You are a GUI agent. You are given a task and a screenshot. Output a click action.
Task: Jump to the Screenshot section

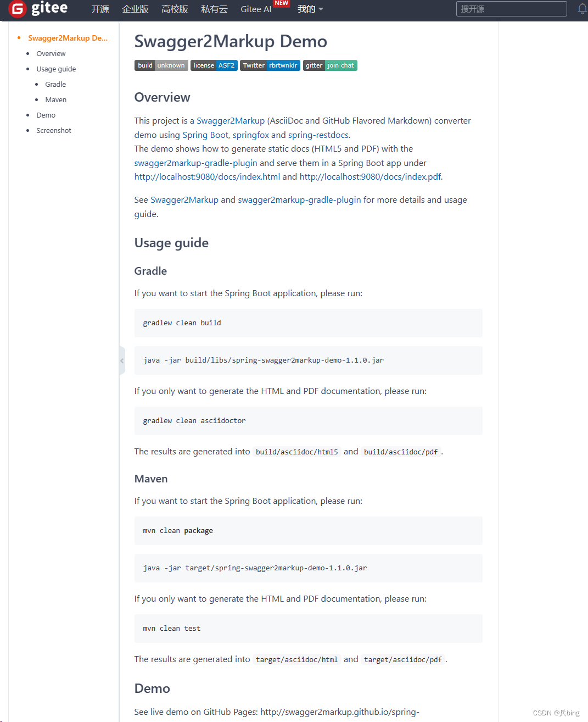tap(53, 130)
